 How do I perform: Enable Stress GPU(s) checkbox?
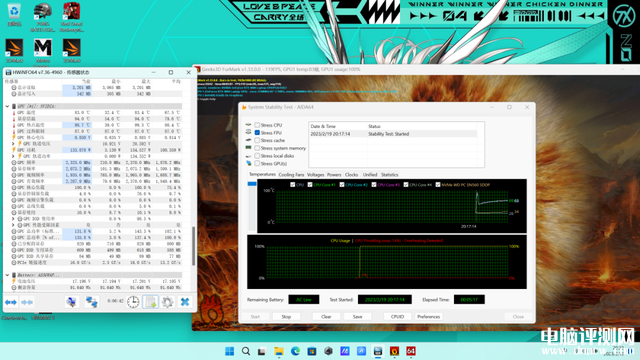[257, 163]
